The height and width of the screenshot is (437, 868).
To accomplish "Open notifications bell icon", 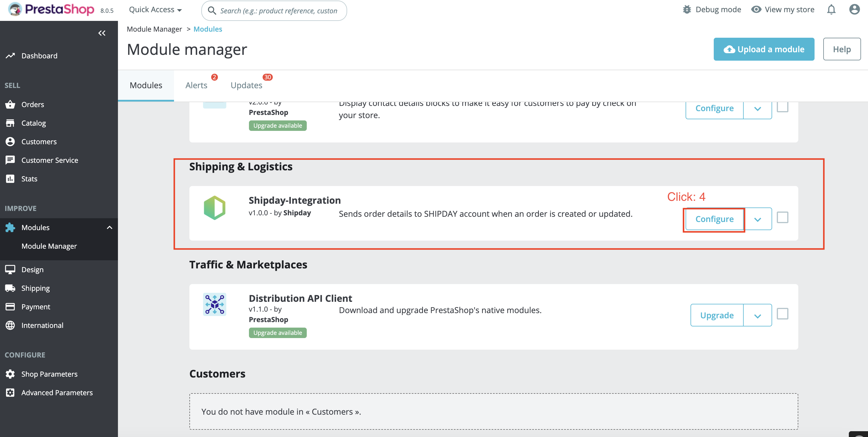I will (x=831, y=9).
